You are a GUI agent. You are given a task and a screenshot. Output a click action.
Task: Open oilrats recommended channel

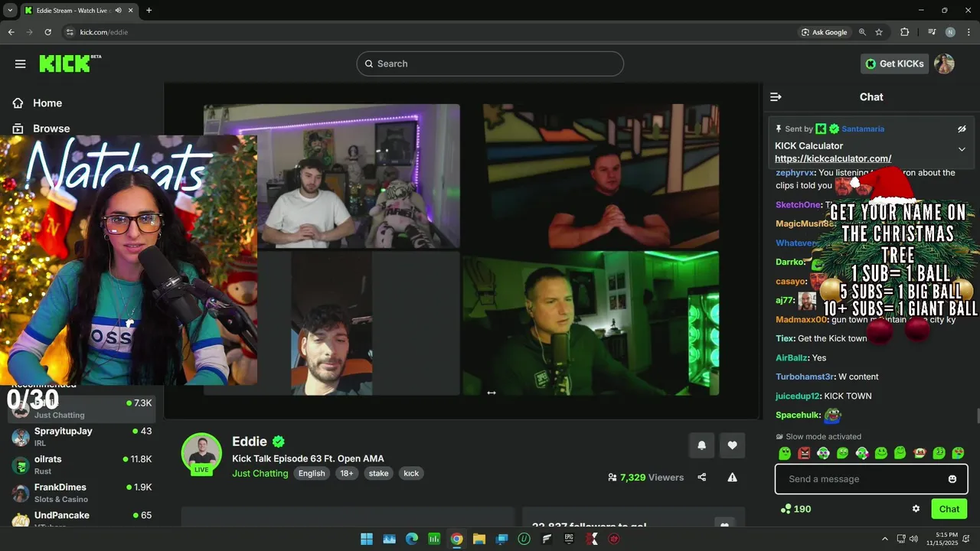82,465
